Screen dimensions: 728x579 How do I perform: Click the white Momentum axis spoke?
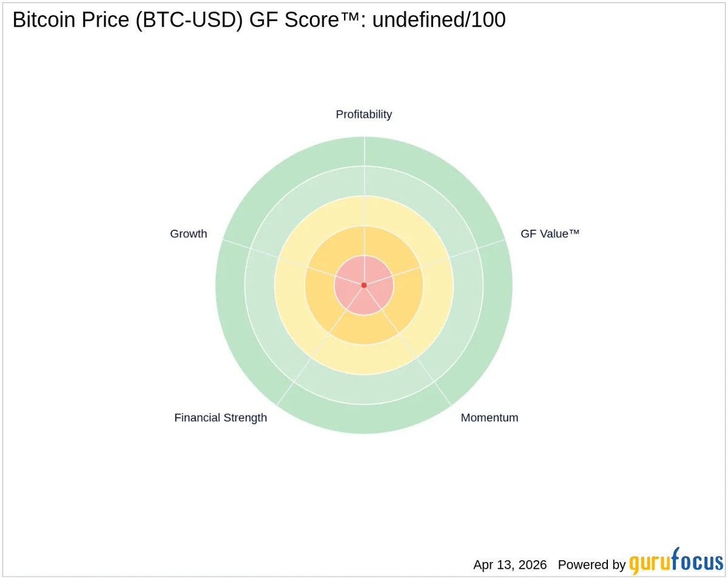(419, 360)
